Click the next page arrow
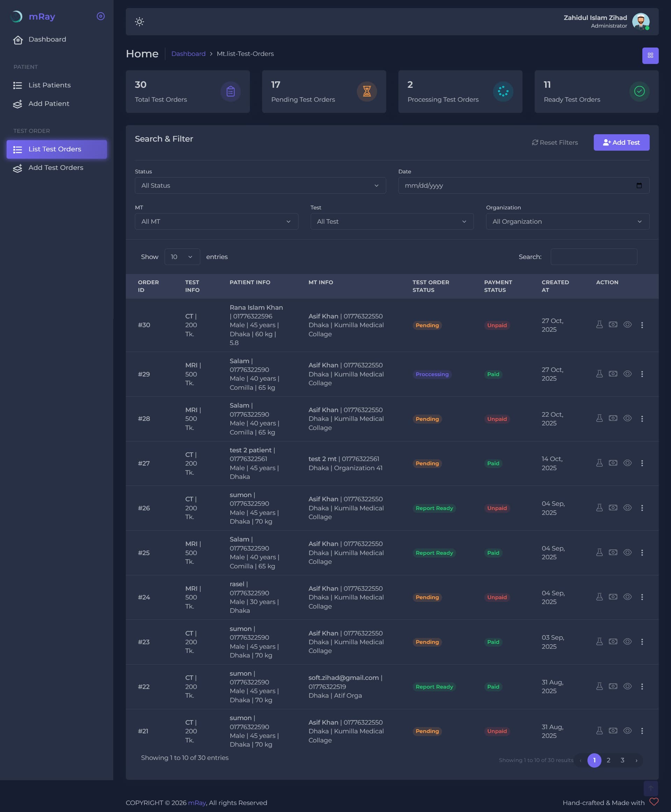Screen dimensions: 671x812 point(636,760)
